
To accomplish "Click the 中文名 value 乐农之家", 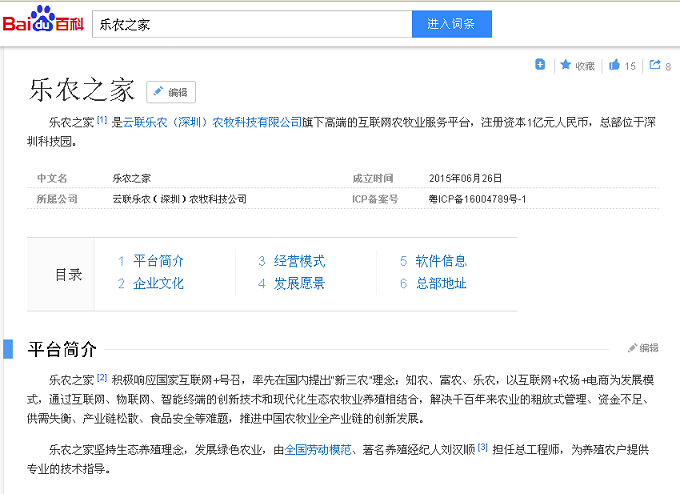I will click(131, 178).
